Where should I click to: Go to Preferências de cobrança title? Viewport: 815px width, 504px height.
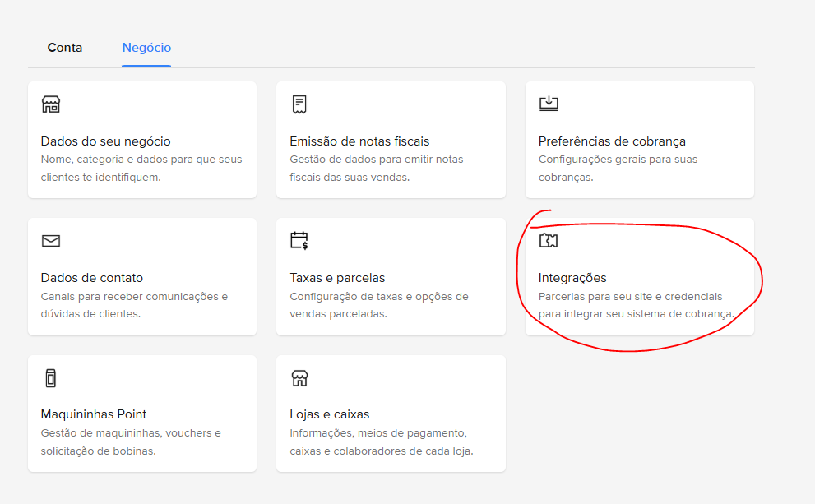tap(612, 141)
